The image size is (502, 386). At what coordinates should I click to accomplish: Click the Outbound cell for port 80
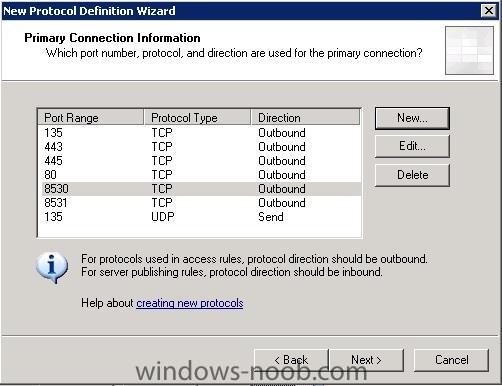click(x=282, y=175)
